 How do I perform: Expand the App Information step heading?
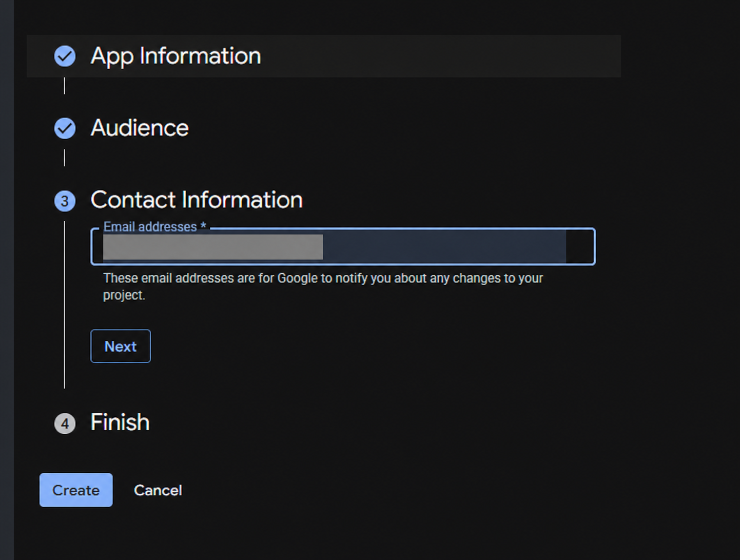(x=176, y=56)
